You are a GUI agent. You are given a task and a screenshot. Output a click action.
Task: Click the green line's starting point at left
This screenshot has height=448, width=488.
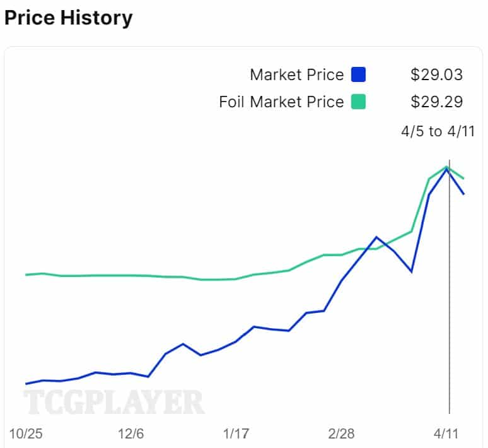(26, 274)
